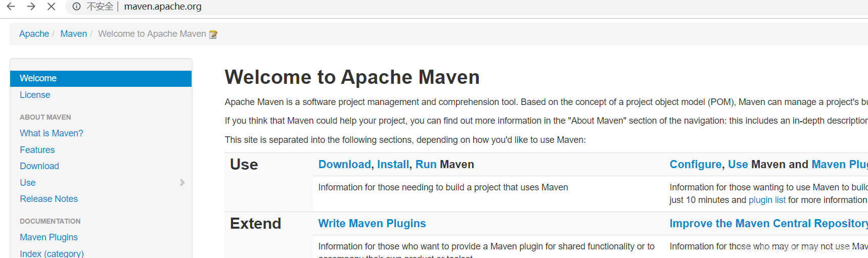868x258 pixels.
Task: Go forward with the browser forward arrow
Action: pyautogui.click(x=31, y=7)
